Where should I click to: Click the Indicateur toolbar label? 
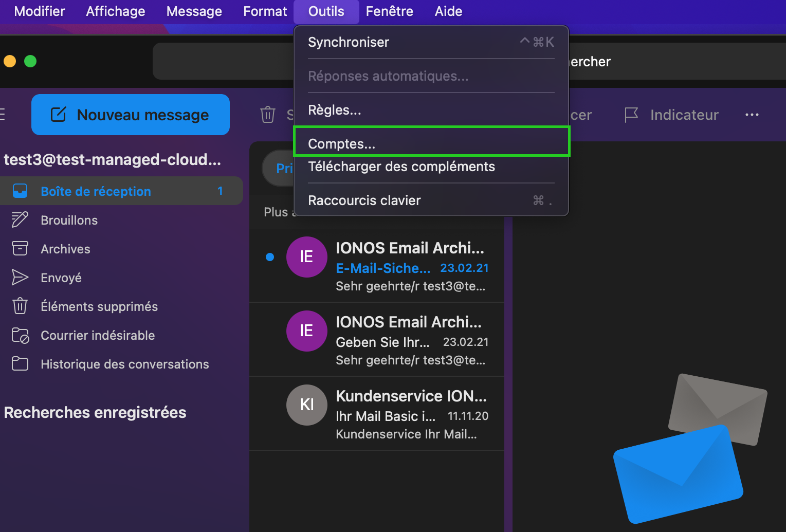(x=684, y=115)
